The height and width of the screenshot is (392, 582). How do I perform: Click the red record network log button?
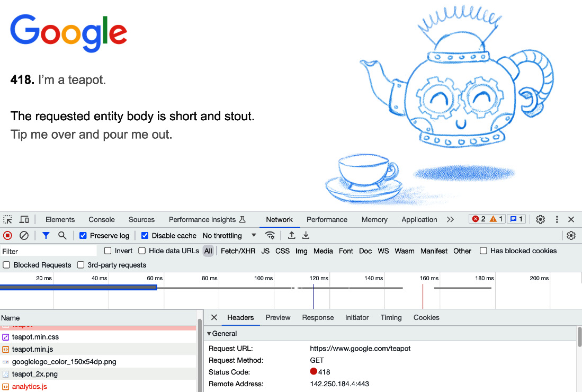point(7,235)
